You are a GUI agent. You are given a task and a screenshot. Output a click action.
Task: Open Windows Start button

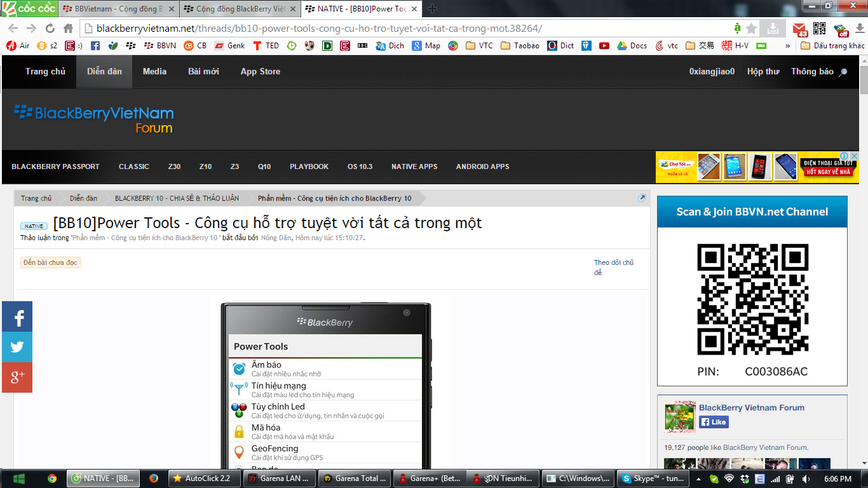click(18, 478)
